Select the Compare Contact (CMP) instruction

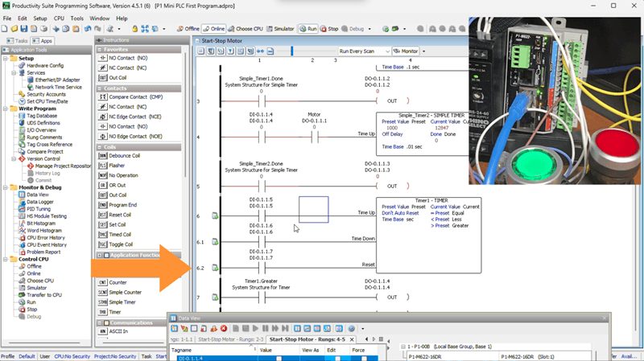tap(130, 96)
